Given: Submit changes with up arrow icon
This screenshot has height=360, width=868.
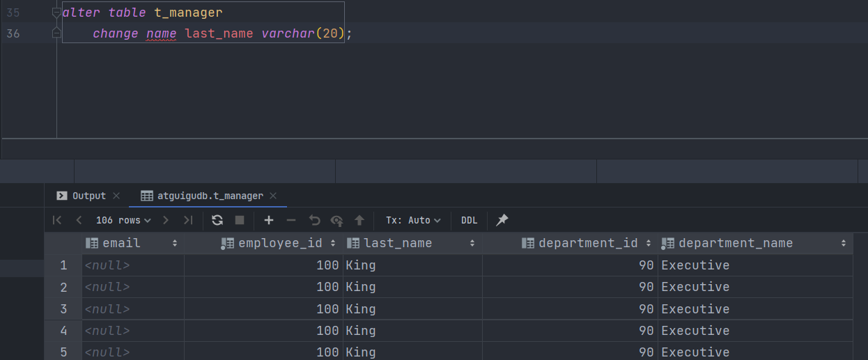Looking at the screenshot, I should pyautogui.click(x=359, y=220).
